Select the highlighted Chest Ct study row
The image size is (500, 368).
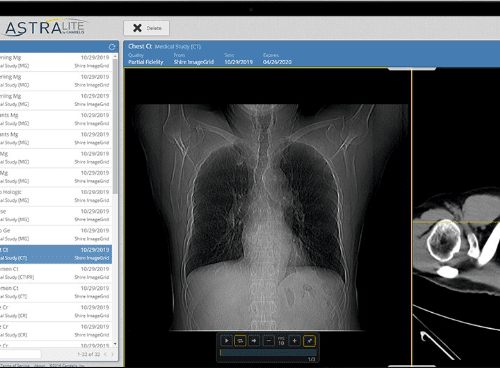[56, 254]
